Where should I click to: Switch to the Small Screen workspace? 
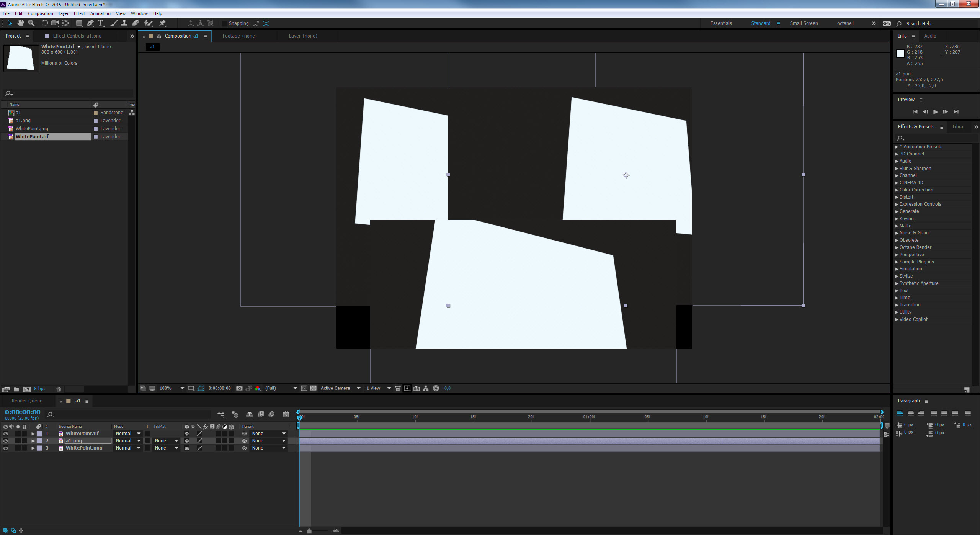804,23
